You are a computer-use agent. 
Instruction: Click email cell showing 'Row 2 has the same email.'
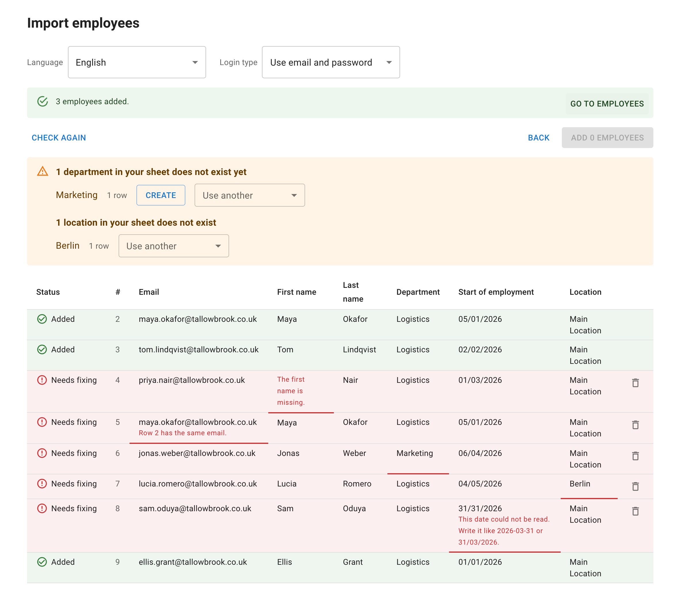tap(199, 428)
